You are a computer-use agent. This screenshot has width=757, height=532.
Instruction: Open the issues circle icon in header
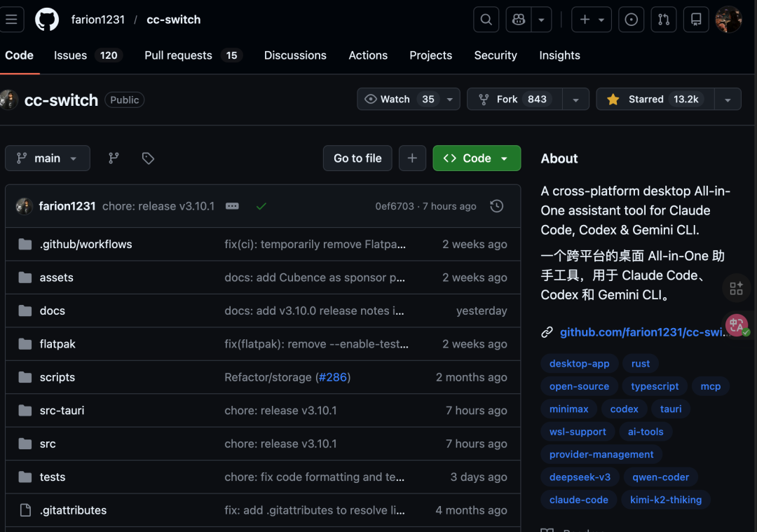pos(631,20)
